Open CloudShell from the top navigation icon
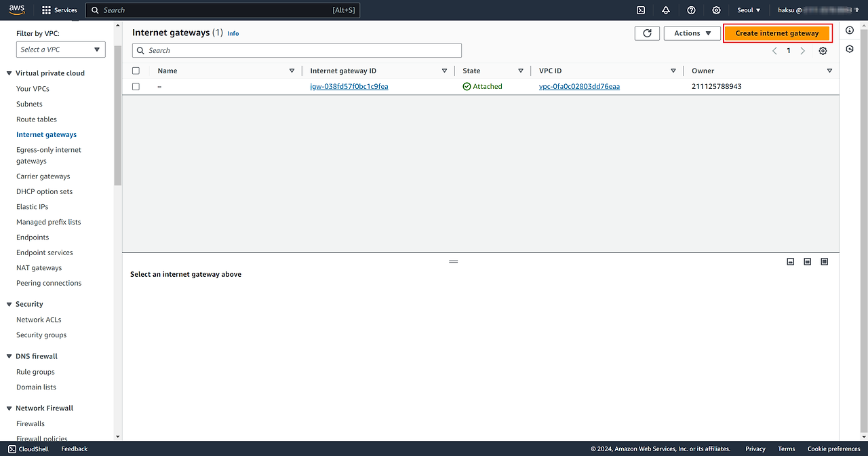Screen dimensions: 868x456 641,10
